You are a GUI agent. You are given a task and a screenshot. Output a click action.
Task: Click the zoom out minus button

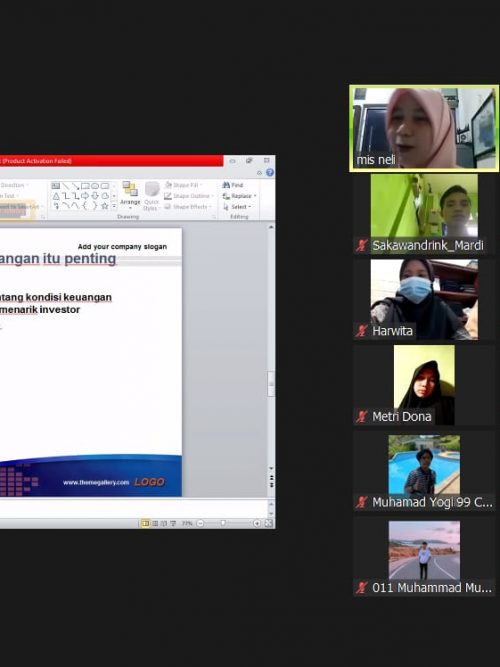tap(200, 523)
